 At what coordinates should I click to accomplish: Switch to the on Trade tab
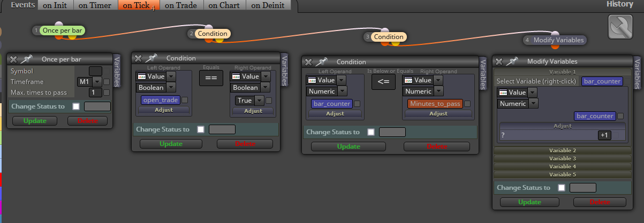click(x=181, y=5)
